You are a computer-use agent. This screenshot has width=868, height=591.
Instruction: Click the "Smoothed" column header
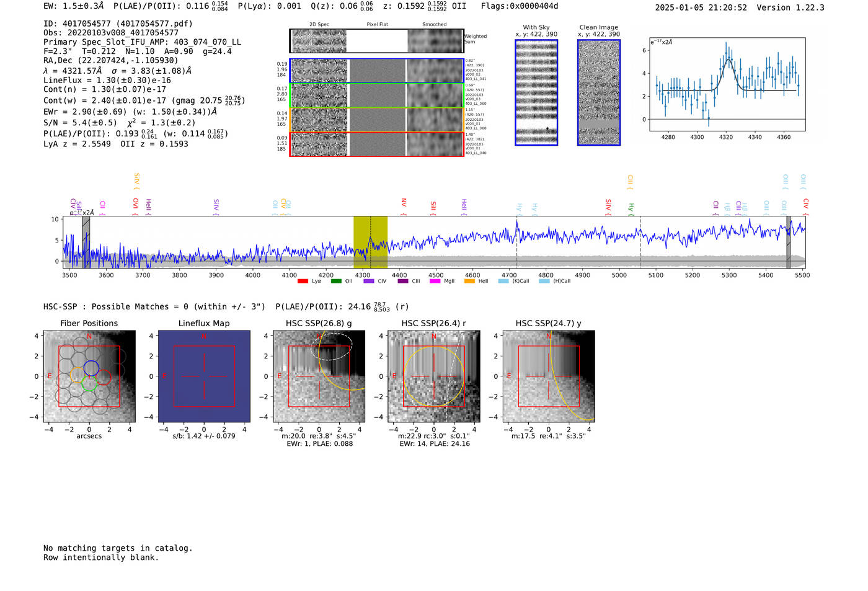pyautogui.click(x=435, y=24)
